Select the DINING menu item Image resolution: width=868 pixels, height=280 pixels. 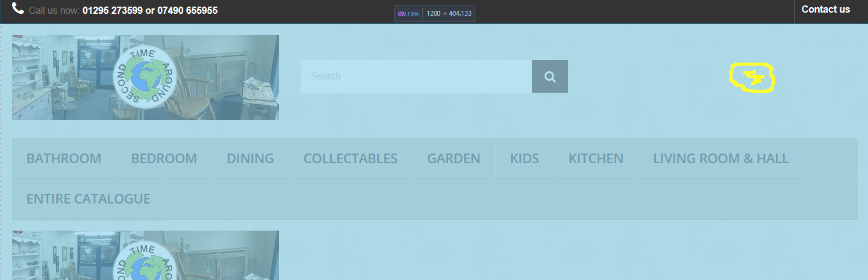250,158
